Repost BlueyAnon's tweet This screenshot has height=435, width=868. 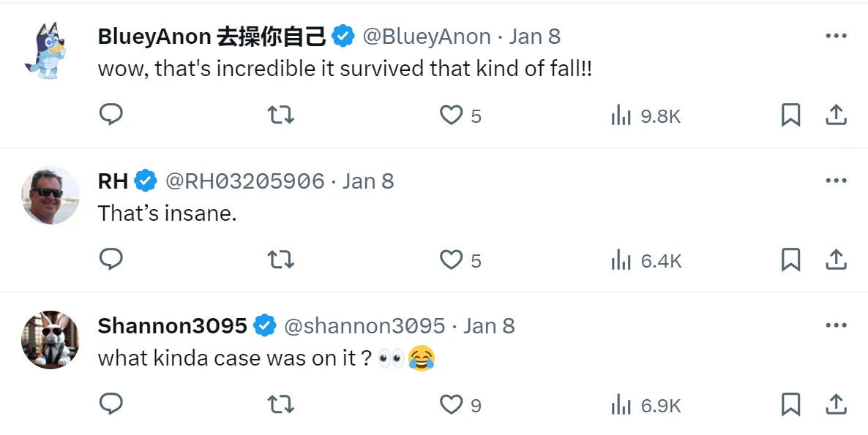click(x=281, y=115)
